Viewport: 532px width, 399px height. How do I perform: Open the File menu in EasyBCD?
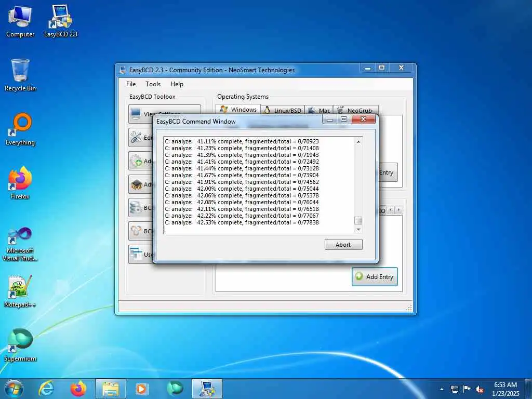(x=131, y=84)
